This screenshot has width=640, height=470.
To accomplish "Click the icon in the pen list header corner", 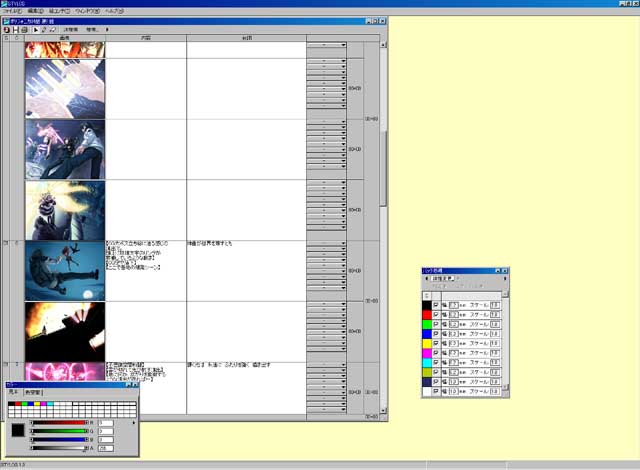I will (427, 295).
